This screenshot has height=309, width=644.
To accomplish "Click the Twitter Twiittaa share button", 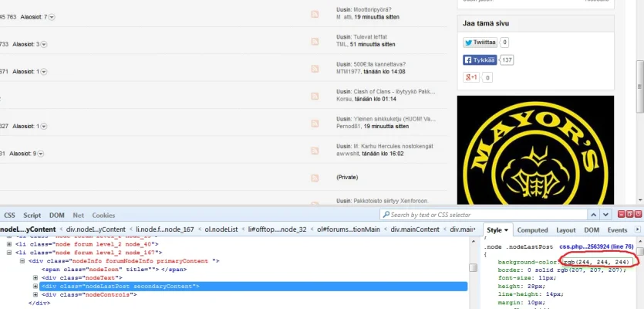I will (479, 42).
